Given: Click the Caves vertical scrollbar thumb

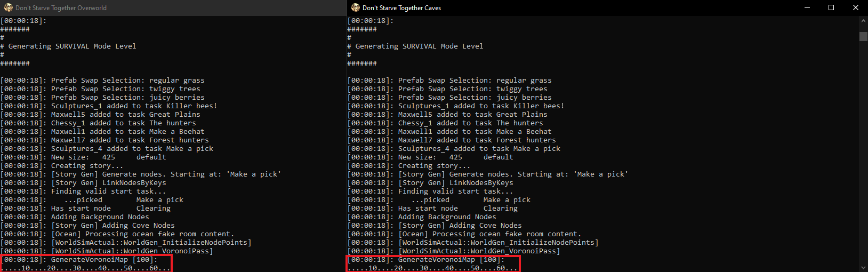Looking at the screenshot, I should pyautogui.click(x=863, y=36).
